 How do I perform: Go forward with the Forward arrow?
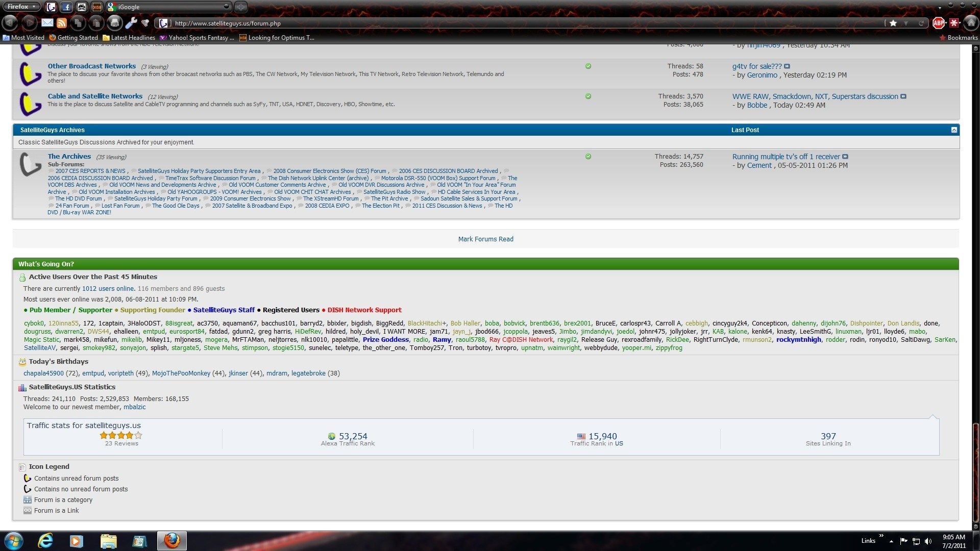click(29, 23)
